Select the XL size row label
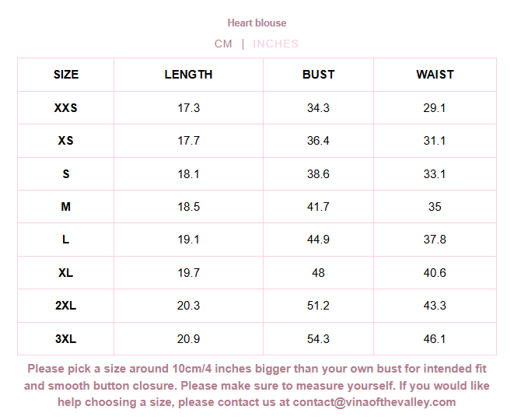The height and width of the screenshot is (420, 514). point(66,273)
